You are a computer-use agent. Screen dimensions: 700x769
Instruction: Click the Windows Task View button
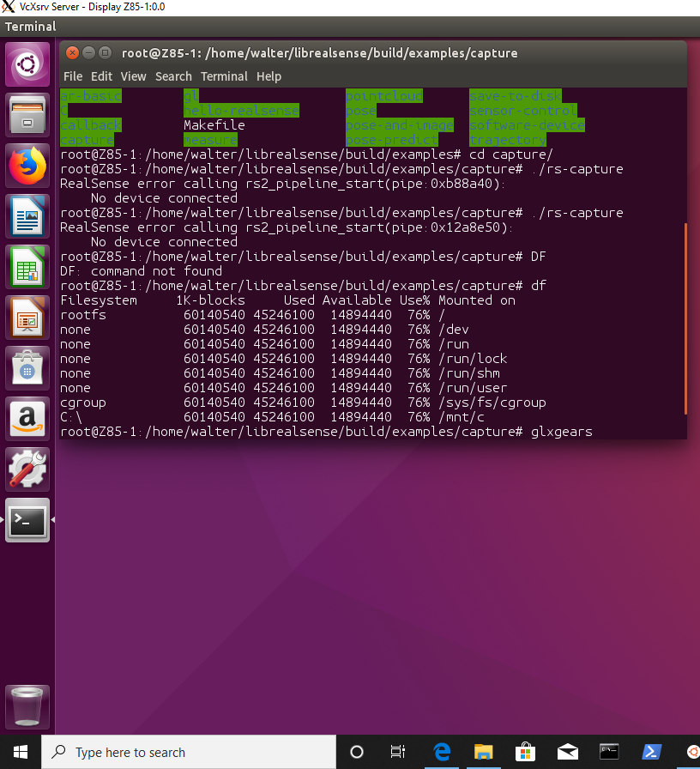click(397, 752)
